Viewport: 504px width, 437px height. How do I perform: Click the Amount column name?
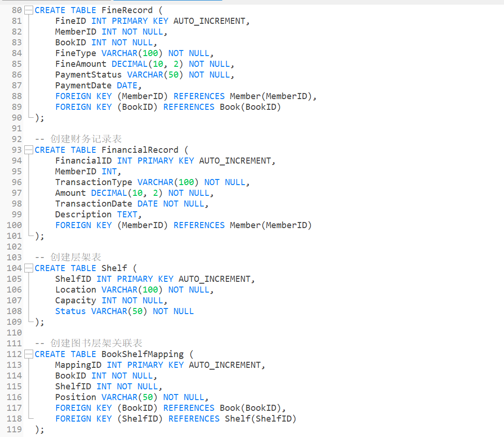(x=71, y=193)
